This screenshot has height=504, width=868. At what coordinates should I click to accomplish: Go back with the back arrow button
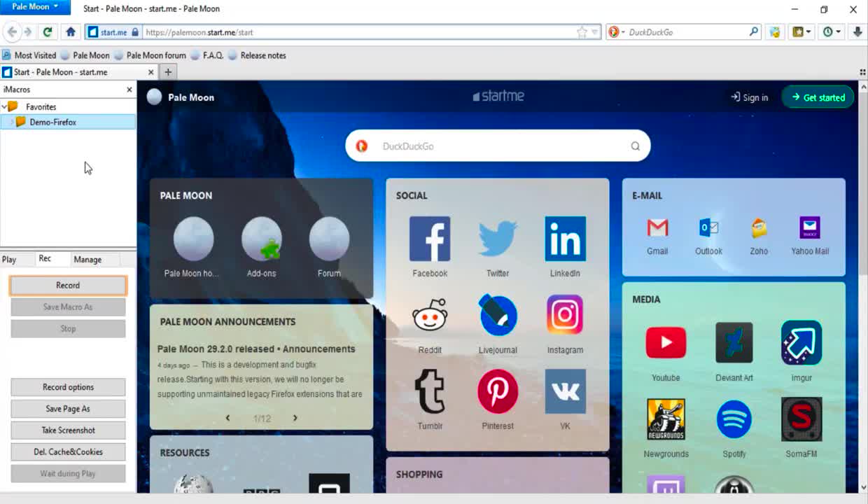[12, 31]
